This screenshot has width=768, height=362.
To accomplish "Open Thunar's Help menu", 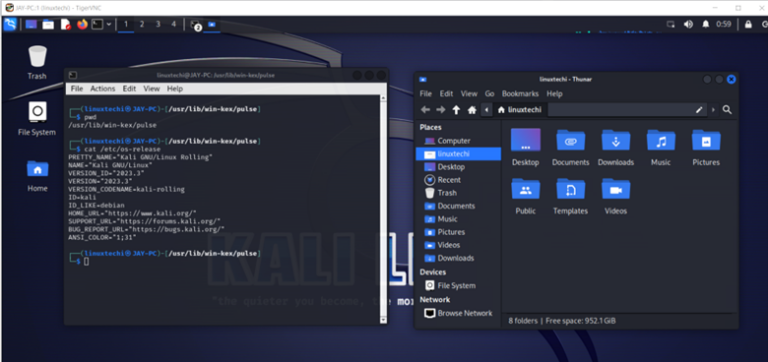I will click(554, 94).
